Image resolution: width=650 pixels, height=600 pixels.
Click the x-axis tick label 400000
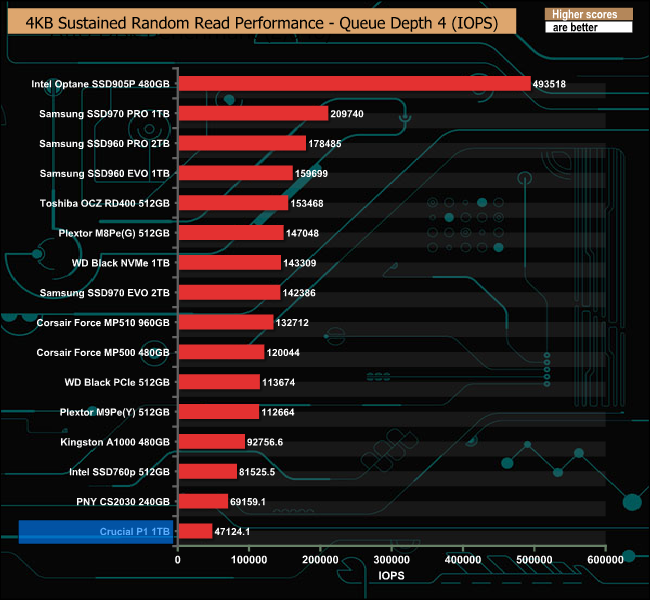point(463,560)
